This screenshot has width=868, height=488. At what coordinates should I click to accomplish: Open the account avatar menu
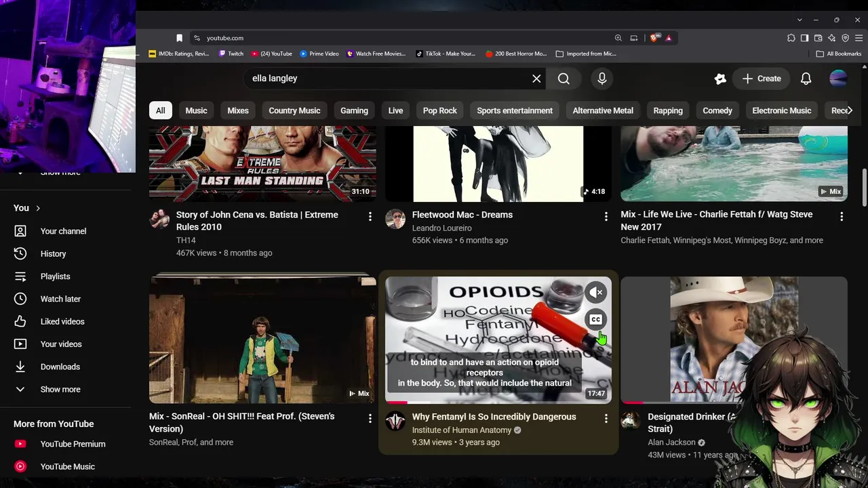pyautogui.click(x=838, y=79)
